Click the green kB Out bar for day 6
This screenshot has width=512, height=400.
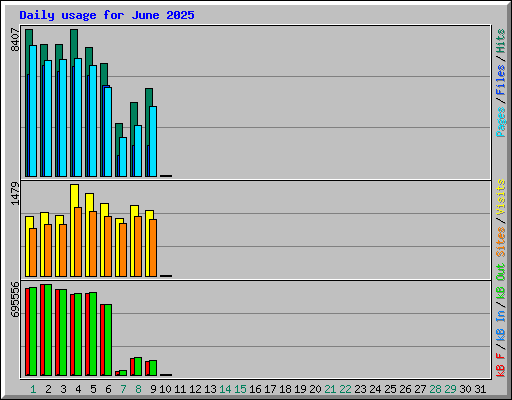108,340
